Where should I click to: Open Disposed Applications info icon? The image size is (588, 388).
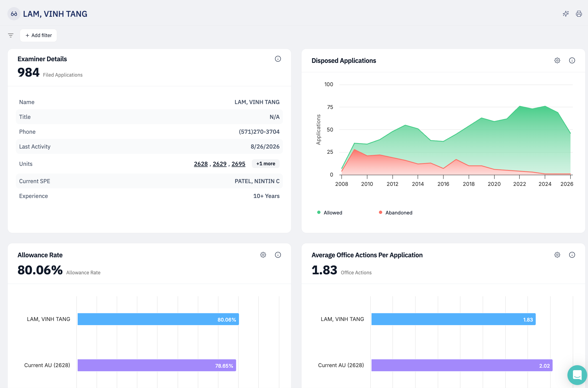(572, 60)
